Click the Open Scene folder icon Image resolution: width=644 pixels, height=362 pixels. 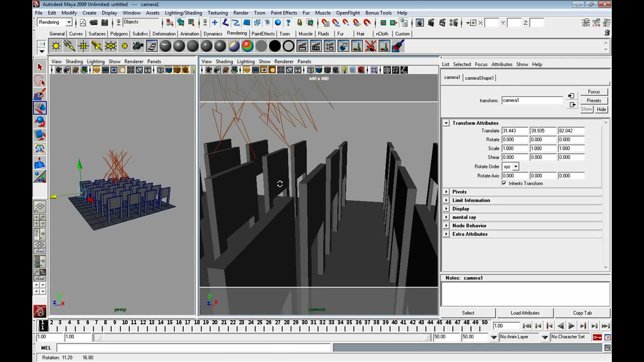pos(94,23)
